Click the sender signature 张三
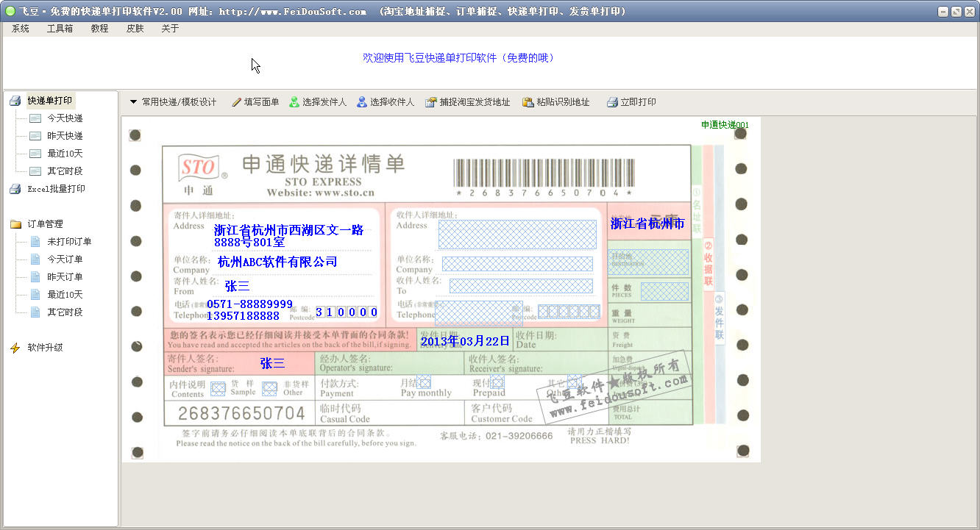 coord(272,363)
